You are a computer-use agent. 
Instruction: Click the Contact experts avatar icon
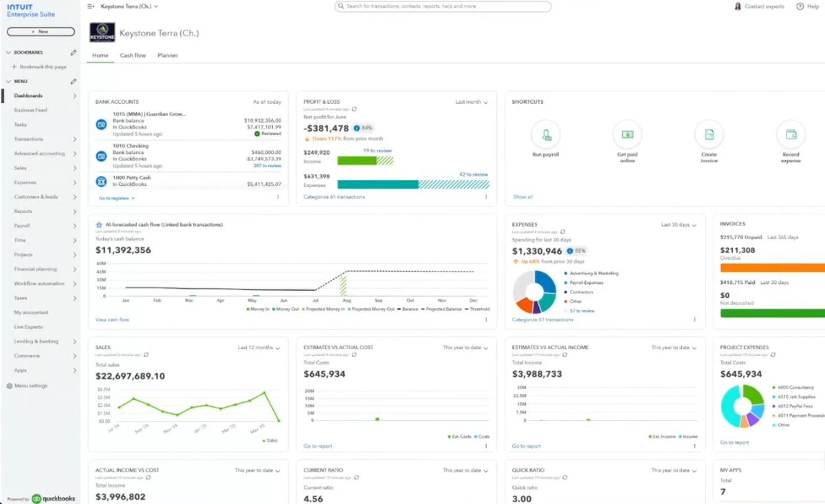tap(738, 6)
